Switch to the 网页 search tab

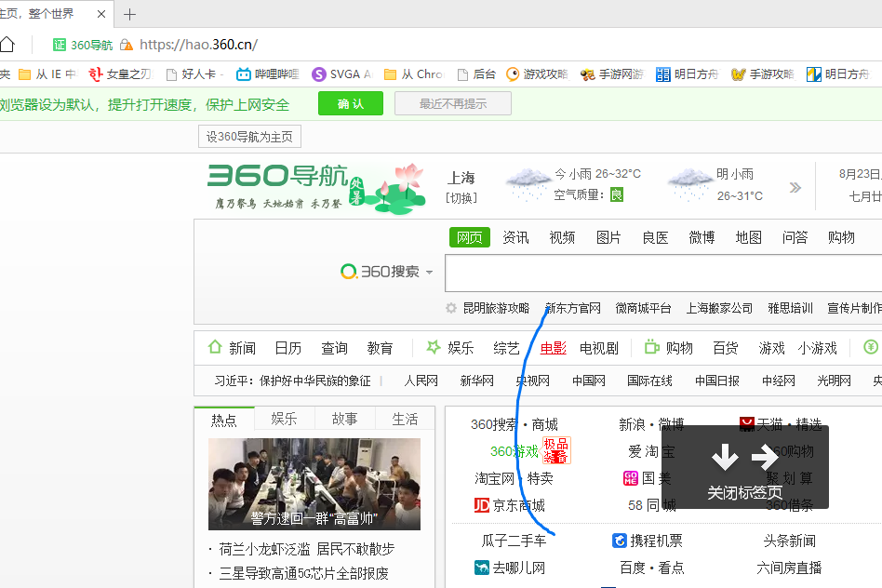(x=469, y=237)
